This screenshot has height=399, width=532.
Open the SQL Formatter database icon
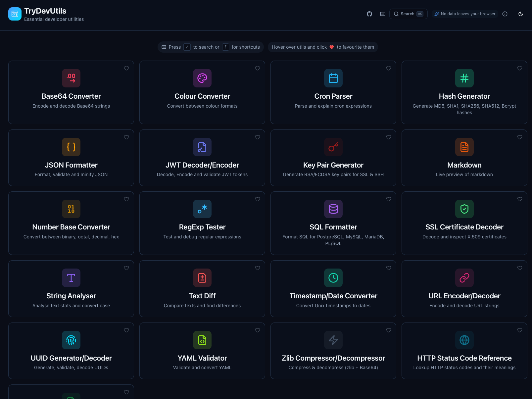pyautogui.click(x=333, y=209)
